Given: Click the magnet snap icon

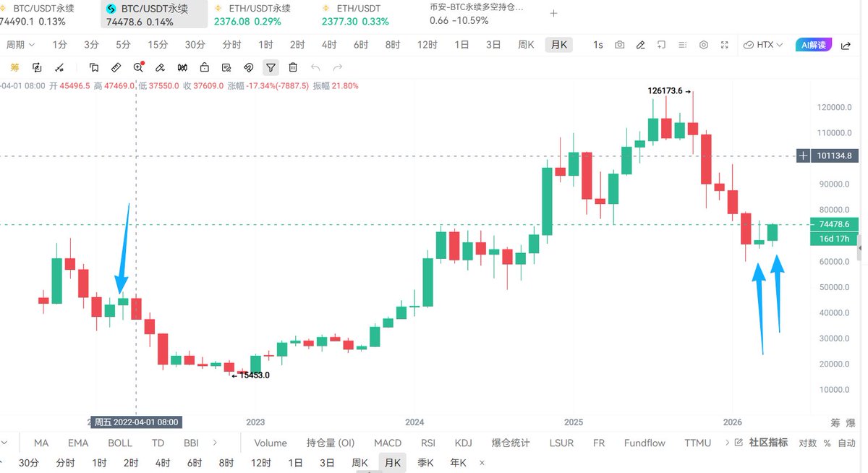Looking at the screenshot, I should pyautogui.click(x=248, y=67).
